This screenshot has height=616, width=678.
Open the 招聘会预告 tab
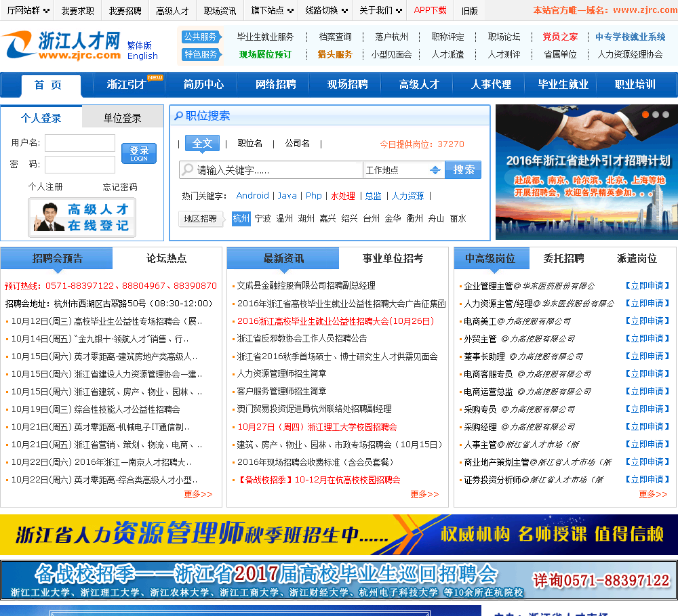coord(57,258)
